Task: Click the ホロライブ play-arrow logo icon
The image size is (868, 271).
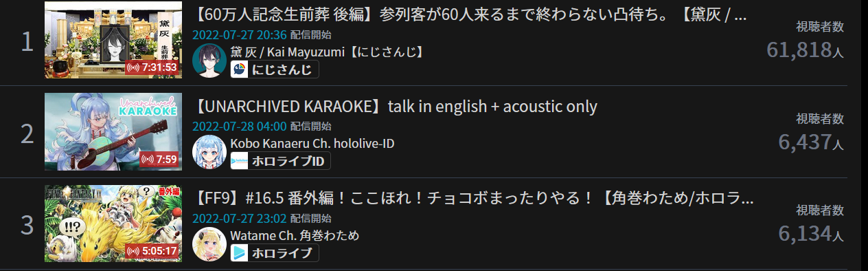Action: click(239, 252)
